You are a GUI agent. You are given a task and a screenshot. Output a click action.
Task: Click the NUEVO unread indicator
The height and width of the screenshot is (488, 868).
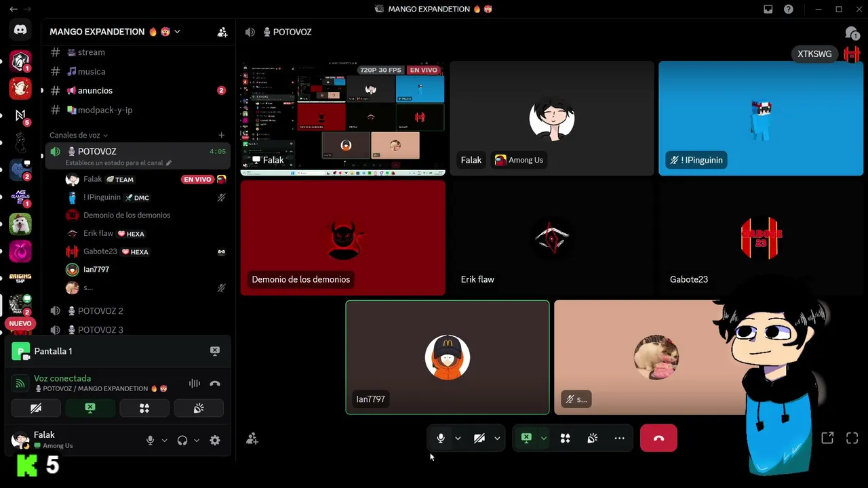(x=20, y=324)
